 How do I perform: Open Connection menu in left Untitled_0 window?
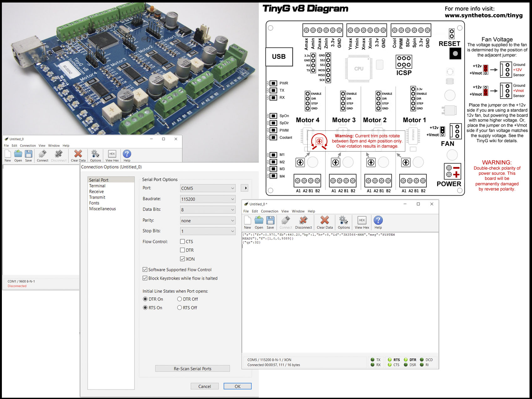[x=28, y=146]
